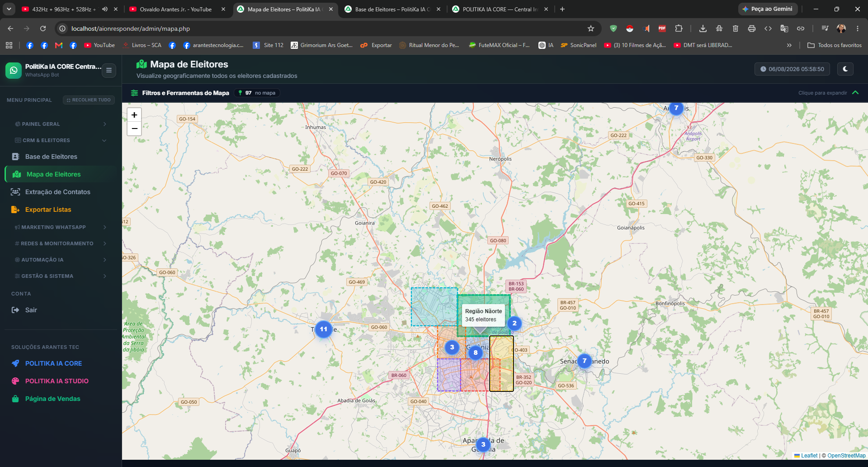The height and width of the screenshot is (467, 868).
Task: Open the OpenStreetMap attribution link
Action: click(x=846, y=456)
